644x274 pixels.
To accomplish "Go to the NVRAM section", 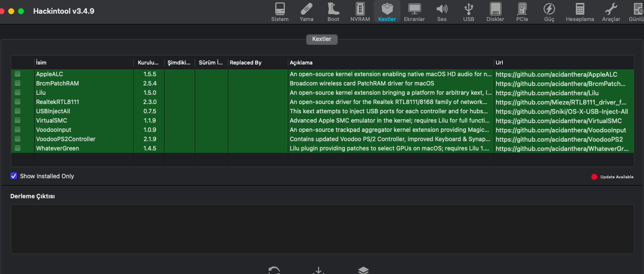I will [360, 12].
